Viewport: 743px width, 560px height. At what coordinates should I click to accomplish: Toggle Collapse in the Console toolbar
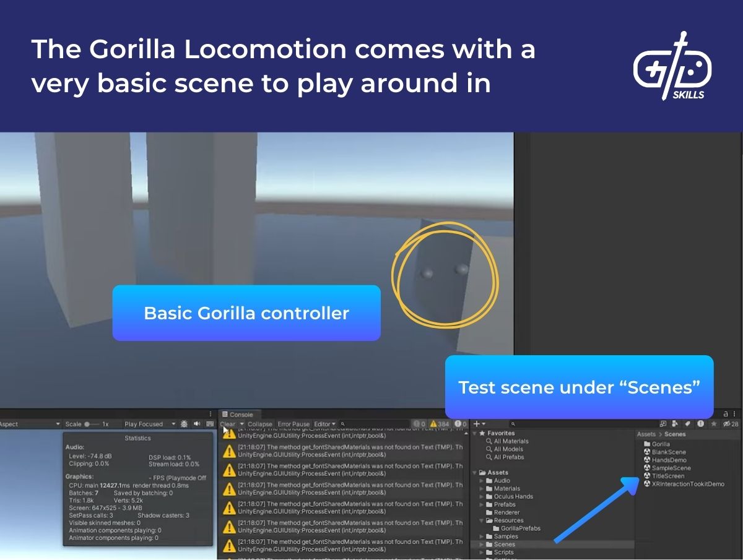click(260, 424)
